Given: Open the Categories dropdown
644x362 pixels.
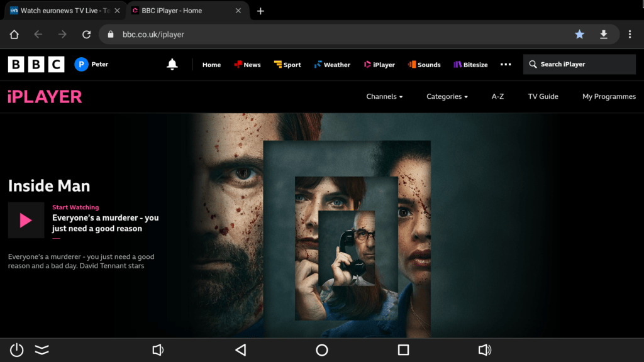Looking at the screenshot, I should click(x=447, y=96).
